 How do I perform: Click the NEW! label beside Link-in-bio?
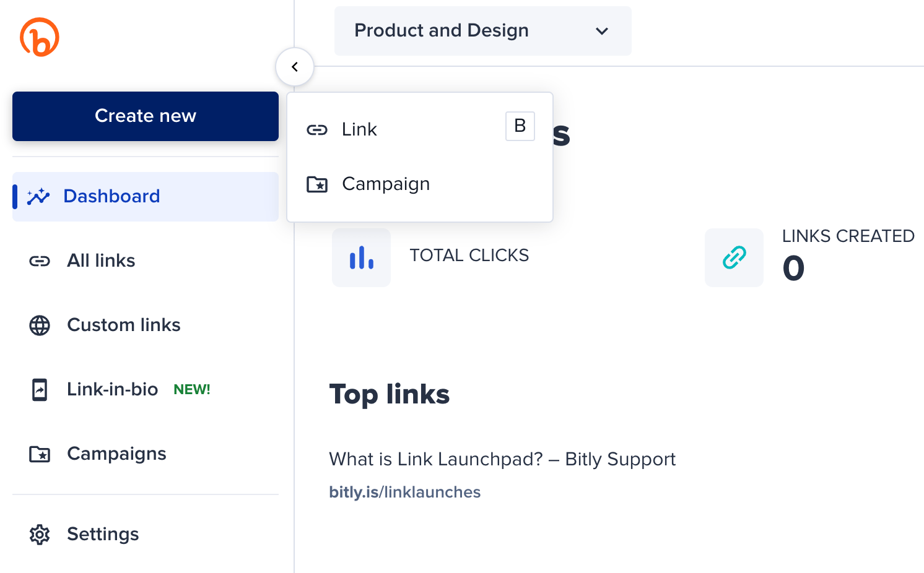[191, 389]
